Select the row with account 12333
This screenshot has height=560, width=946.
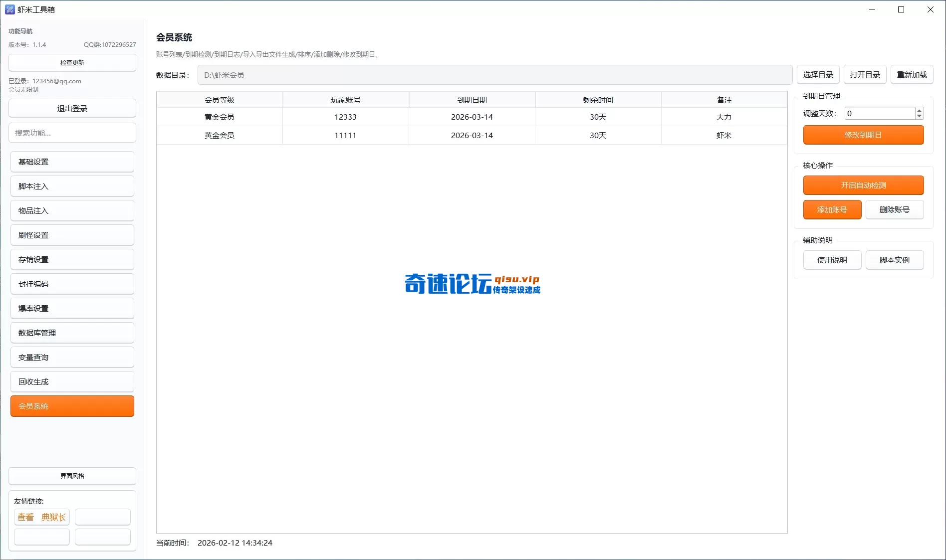point(345,117)
